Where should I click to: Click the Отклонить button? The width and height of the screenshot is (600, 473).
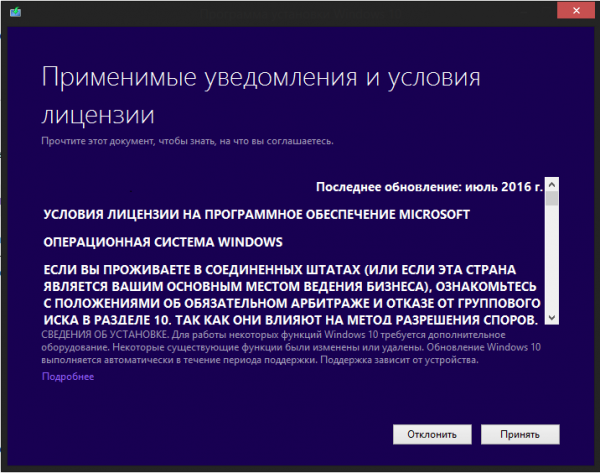click(432, 434)
